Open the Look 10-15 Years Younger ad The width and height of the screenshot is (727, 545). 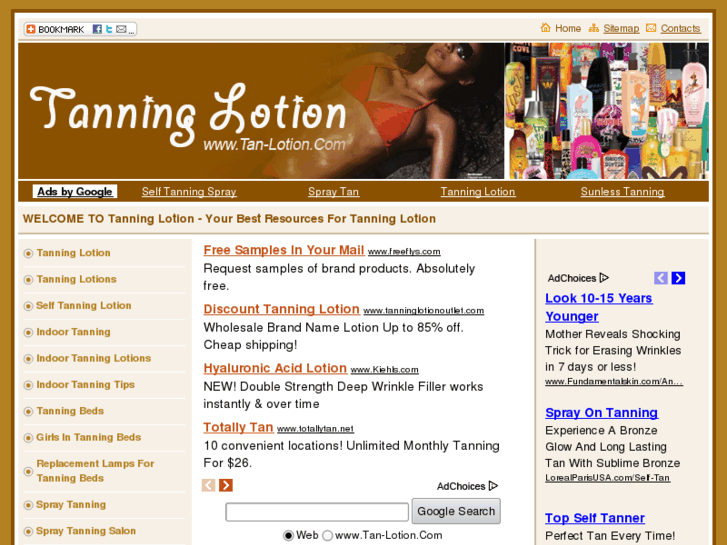599,307
